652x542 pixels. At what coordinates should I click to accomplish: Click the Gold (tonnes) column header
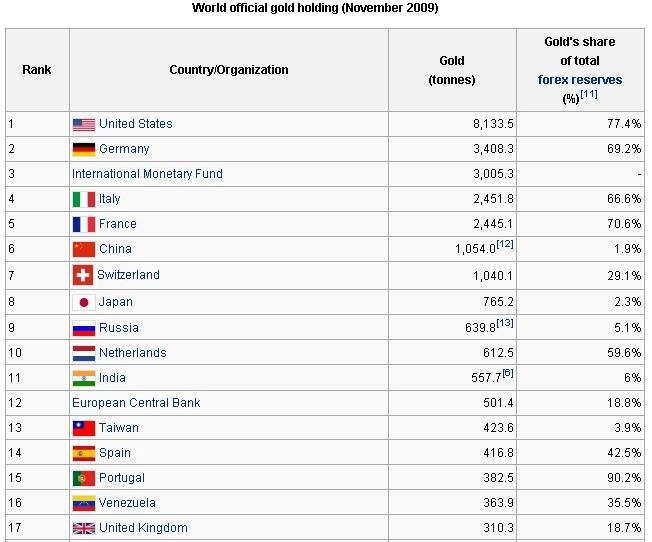coord(452,70)
